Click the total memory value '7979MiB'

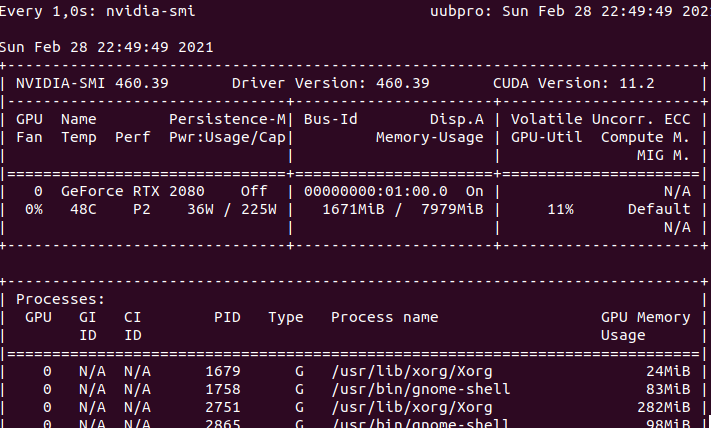452,209
